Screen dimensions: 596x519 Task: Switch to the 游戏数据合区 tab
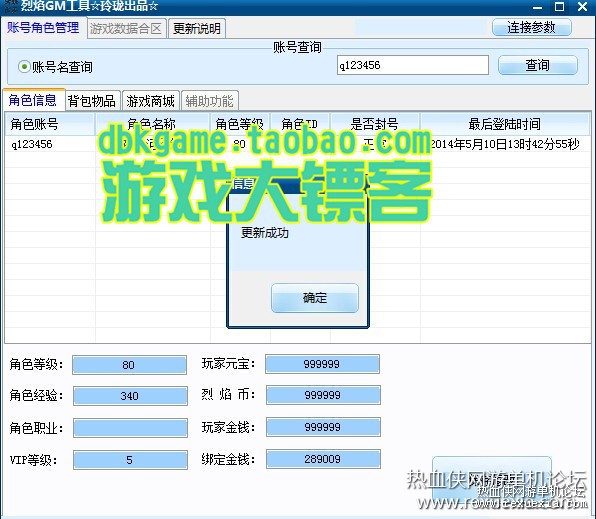pos(127,29)
